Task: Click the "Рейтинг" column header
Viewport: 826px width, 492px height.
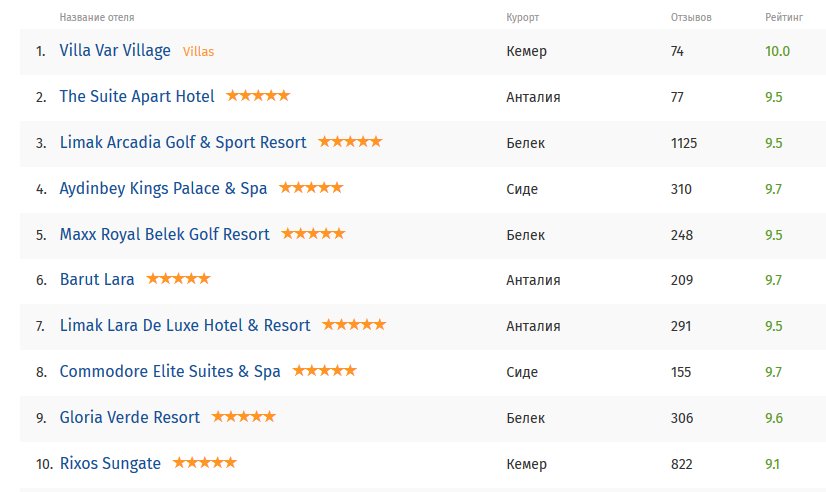Action: coord(781,18)
